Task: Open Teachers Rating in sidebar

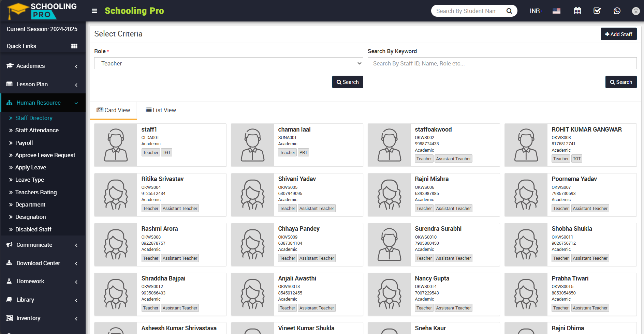Action: tap(36, 192)
